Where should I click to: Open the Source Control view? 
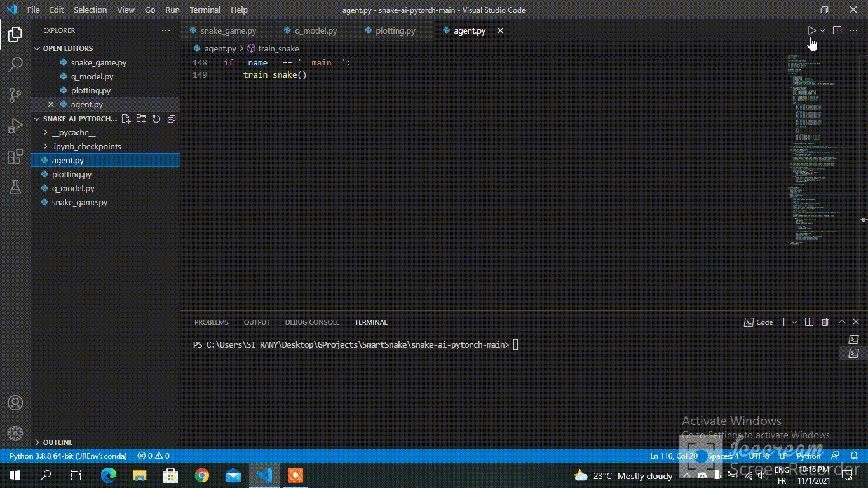point(15,95)
